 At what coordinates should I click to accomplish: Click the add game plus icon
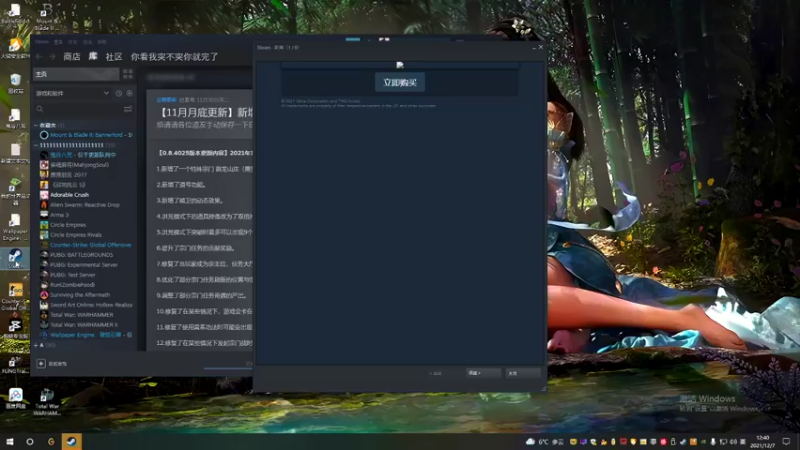tap(41, 363)
